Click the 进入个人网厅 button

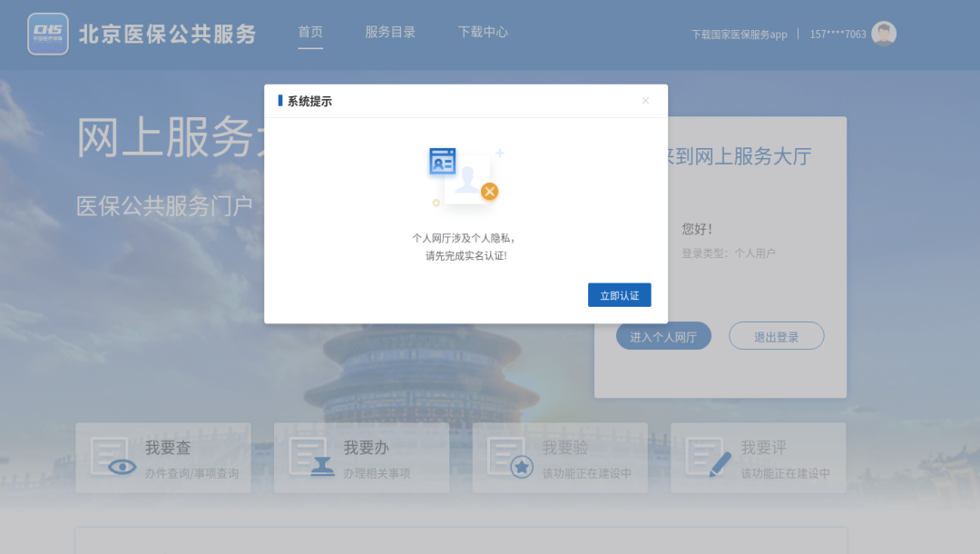coord(663,336)
